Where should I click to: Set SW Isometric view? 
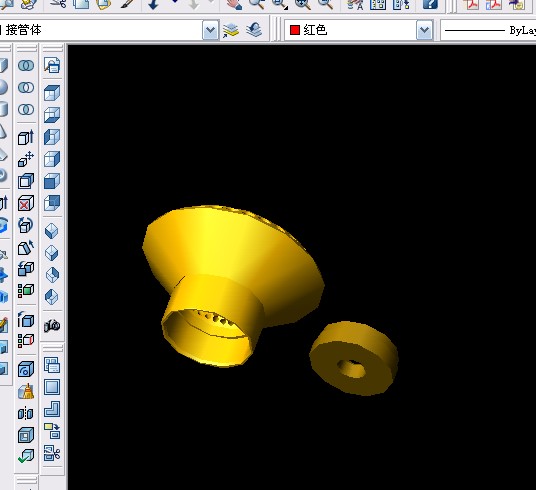point(52,231)
